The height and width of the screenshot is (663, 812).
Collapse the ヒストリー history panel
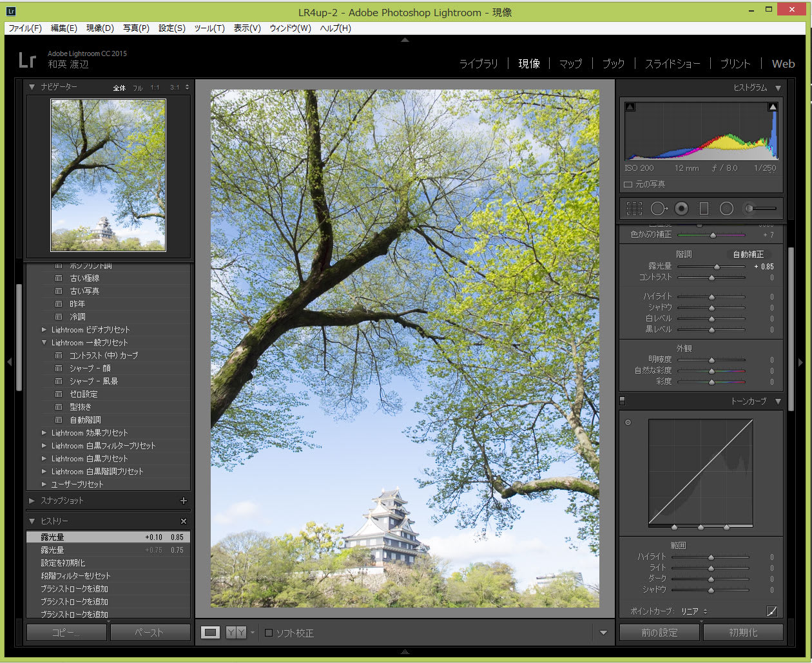point(32,521)
